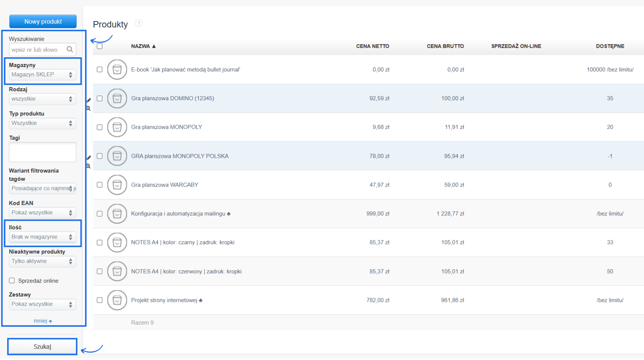Click the product icon for Gra planszowa WARCABY

(x=117, y=185)
